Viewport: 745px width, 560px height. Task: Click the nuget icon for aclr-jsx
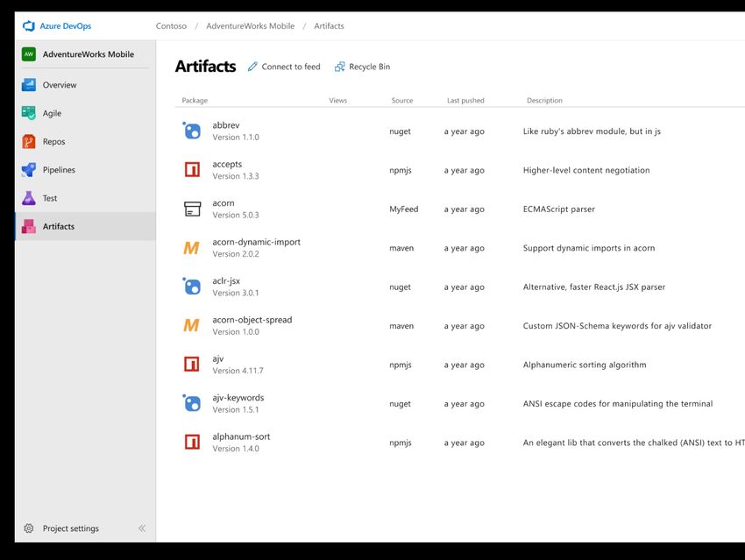coord(191,287)
